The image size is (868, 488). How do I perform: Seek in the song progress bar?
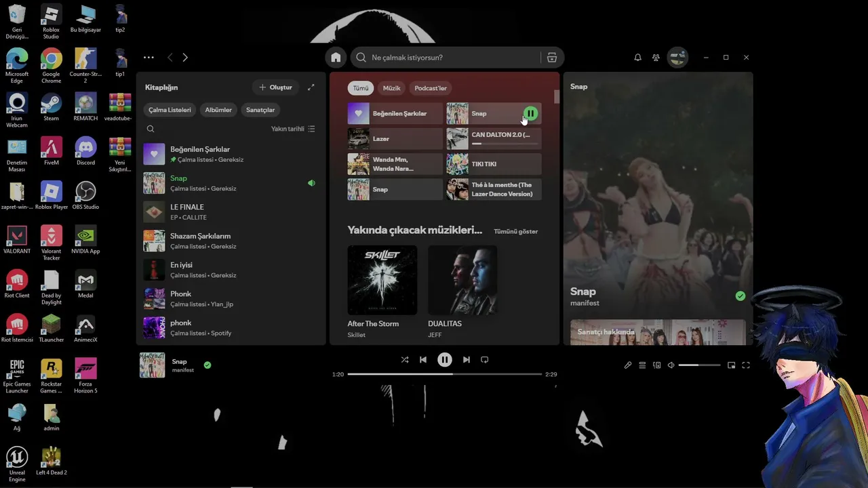point(445,374)
